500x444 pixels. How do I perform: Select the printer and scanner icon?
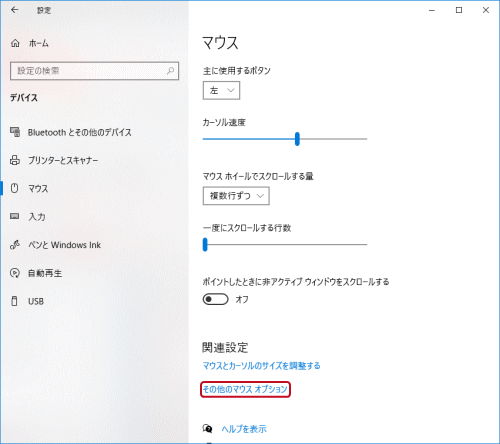click(x=15, y=160)
